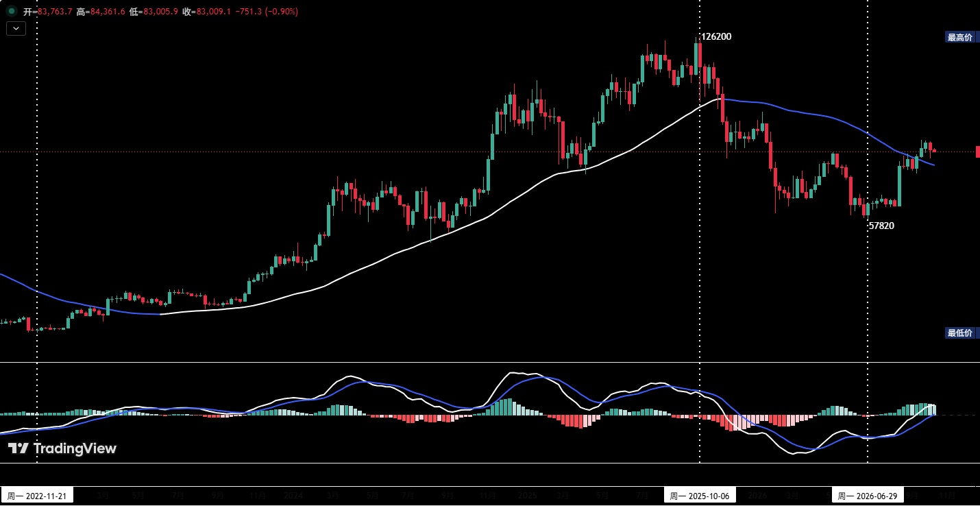Click the 周一 2022-11-21 date label

37,495
